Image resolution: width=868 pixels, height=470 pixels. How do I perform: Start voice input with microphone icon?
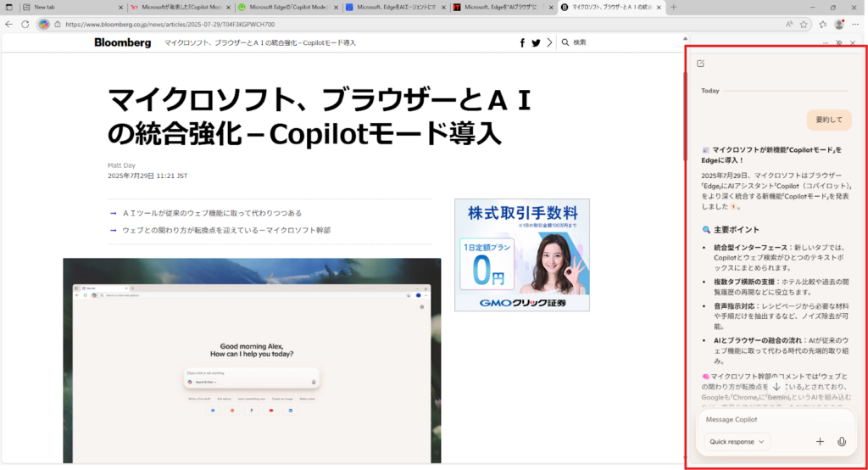pos(842,442)
